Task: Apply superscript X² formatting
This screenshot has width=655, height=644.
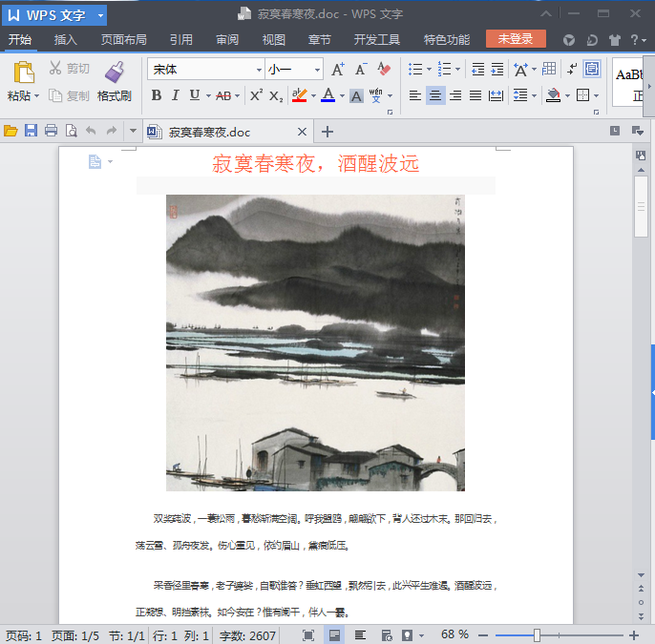Action: [x=256, y=95]
